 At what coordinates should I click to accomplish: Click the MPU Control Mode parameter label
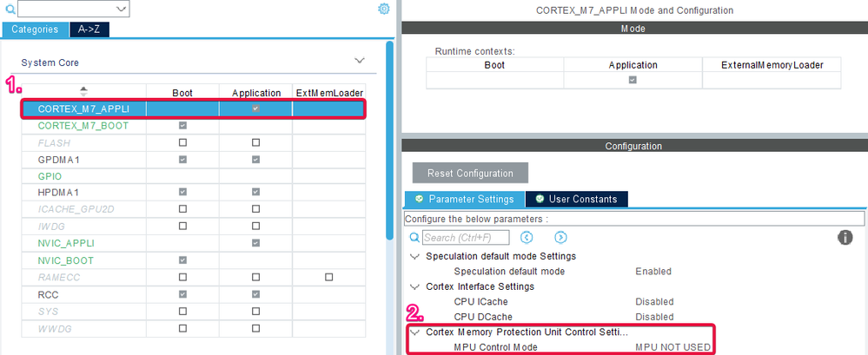pyautogui.click(x=495, y=348)
